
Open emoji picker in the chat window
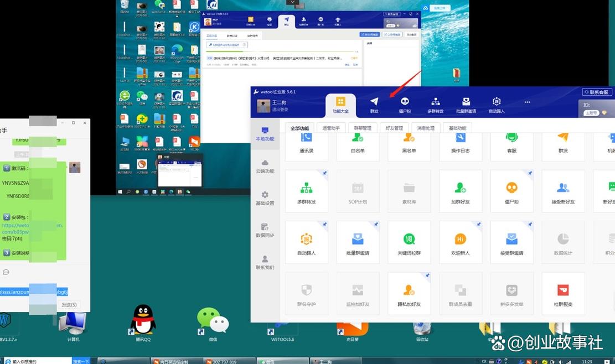[x=6, y=272]
